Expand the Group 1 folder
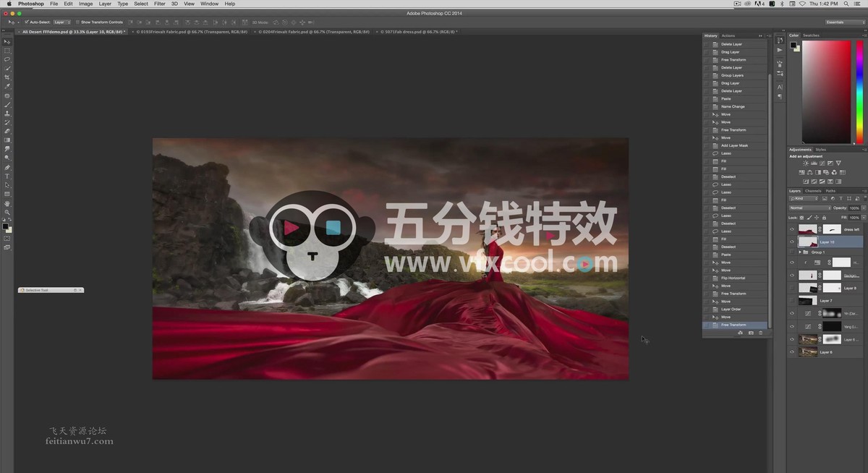Screen dimensions: 868x473 799,252
